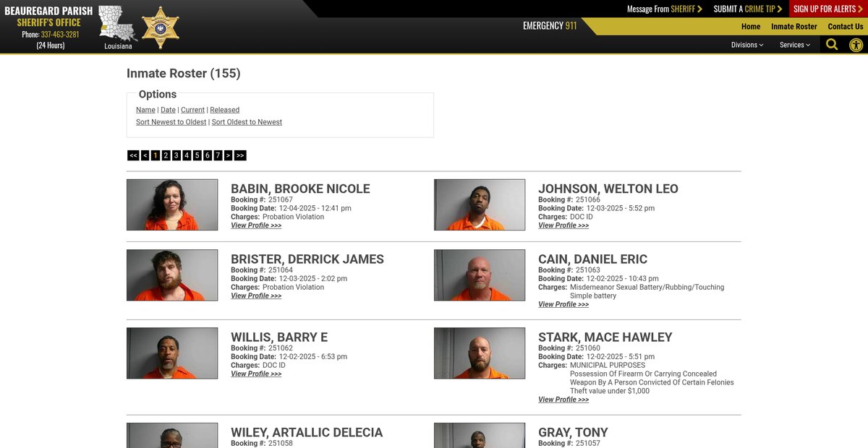
Task: View Profile for Brister, Derrick James
Action: click(256, 296)
